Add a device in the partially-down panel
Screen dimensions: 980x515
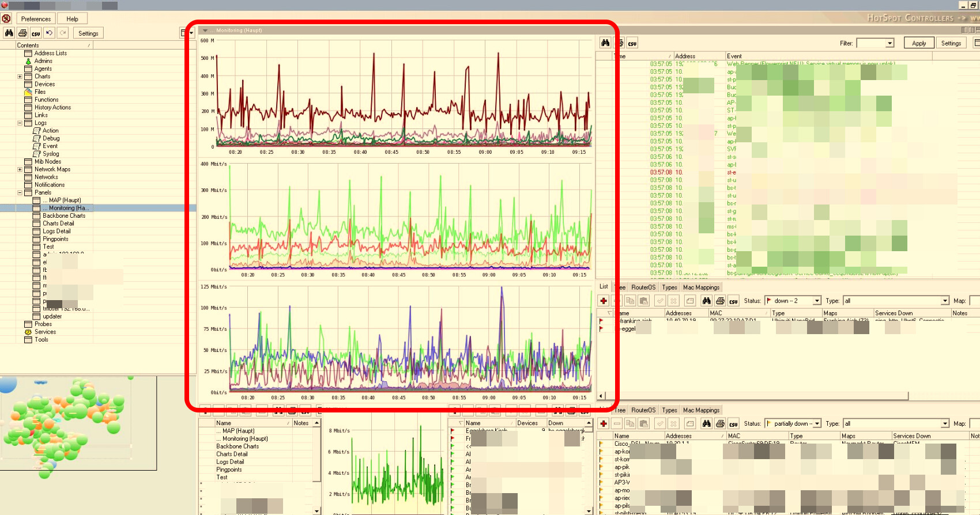pyautogui.click(x=604, y=423)
